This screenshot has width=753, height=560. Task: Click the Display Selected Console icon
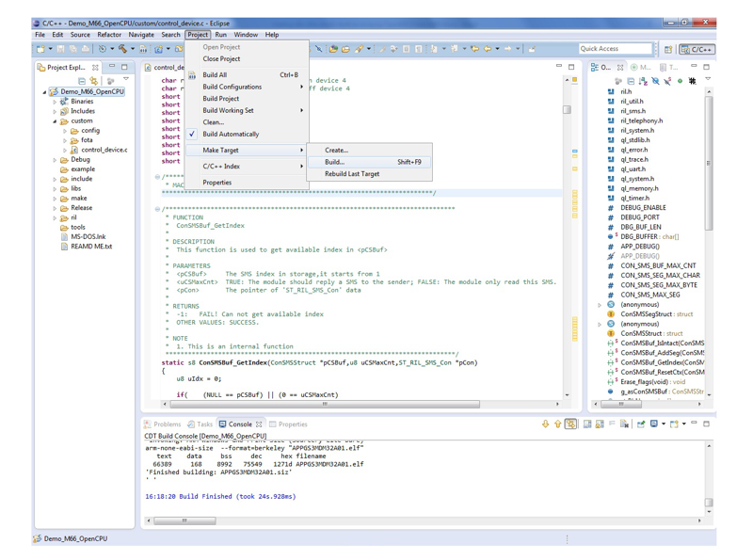654,424
